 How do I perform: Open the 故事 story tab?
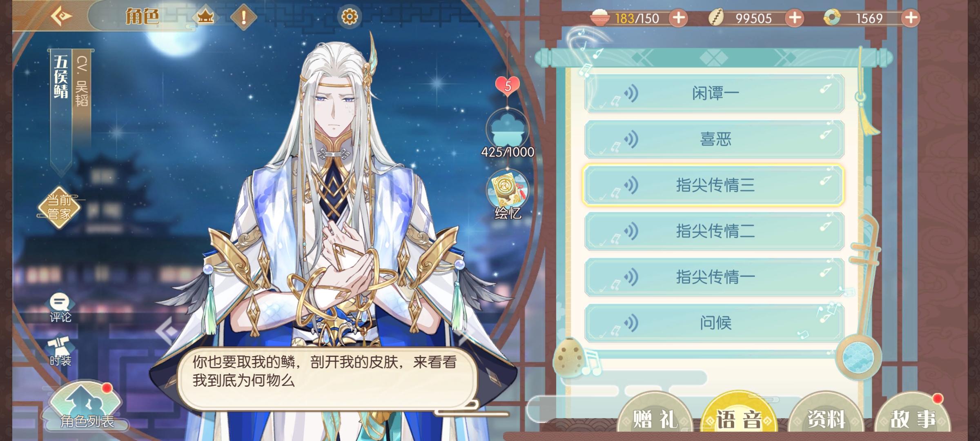(913, 416)
